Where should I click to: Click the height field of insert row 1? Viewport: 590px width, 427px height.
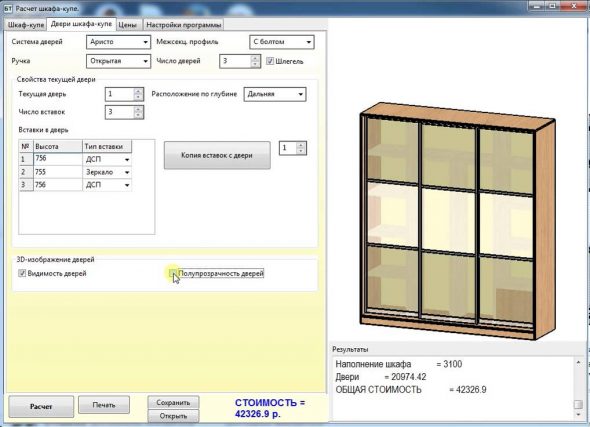click(x=58, y=159)
